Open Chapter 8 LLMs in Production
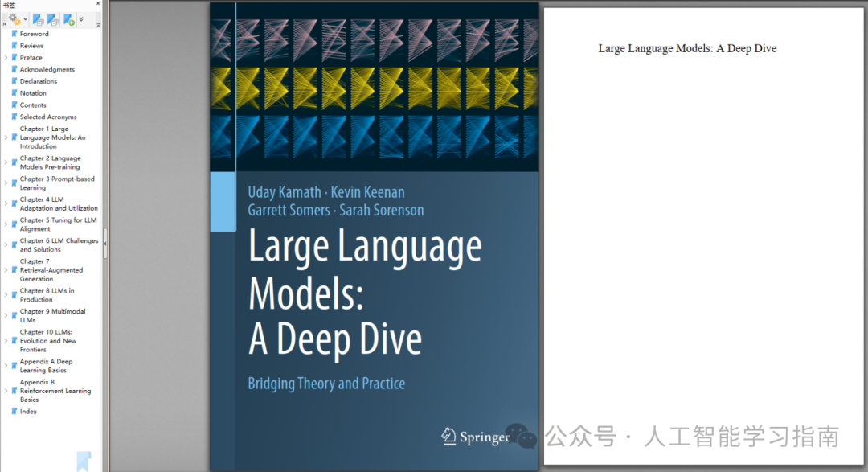 click(x=47, y=295)
